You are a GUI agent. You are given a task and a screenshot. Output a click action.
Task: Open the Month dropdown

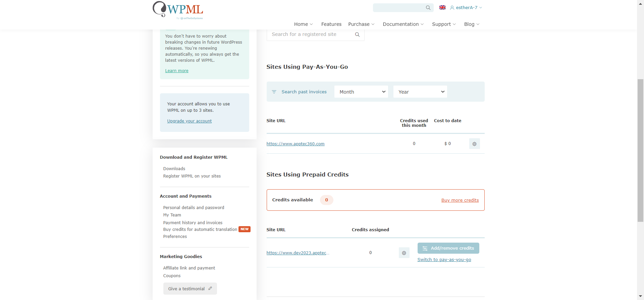(361, 92)
